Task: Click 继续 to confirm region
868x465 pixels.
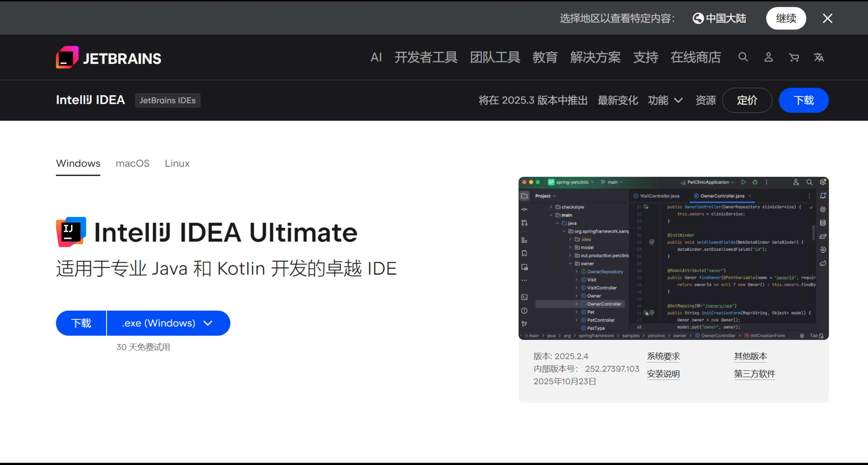Action: coord(786,18)
